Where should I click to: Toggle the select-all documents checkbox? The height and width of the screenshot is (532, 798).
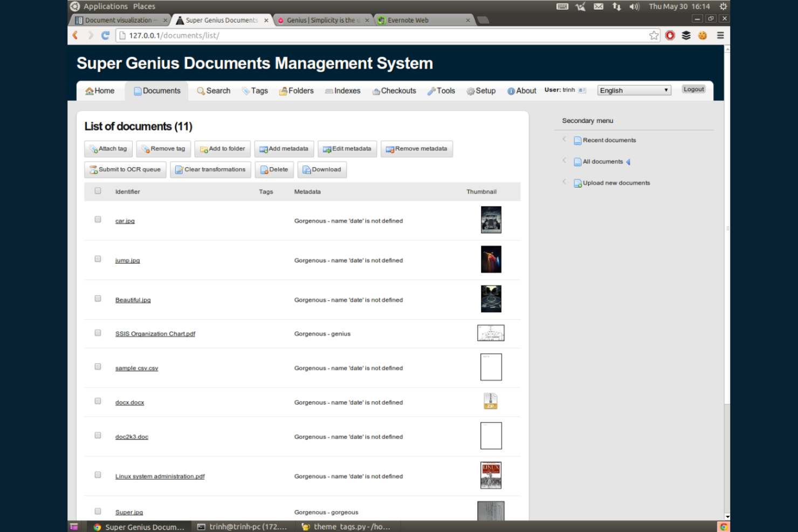pyautogui.click(x=98, y=190)
